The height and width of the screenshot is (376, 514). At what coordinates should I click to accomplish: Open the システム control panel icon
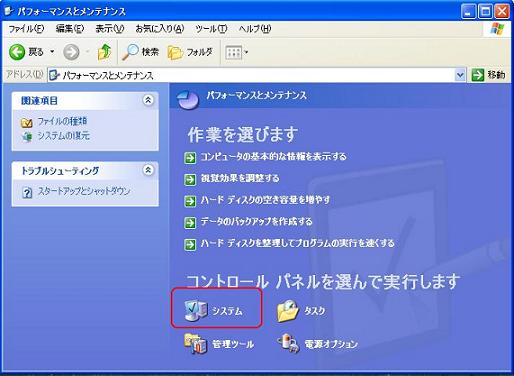196,310
